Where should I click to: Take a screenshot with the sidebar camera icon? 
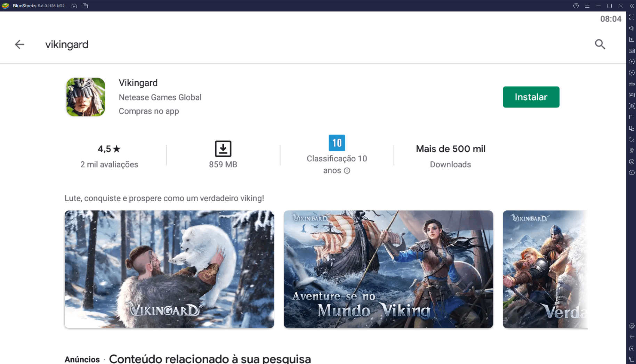pos(632,106)
